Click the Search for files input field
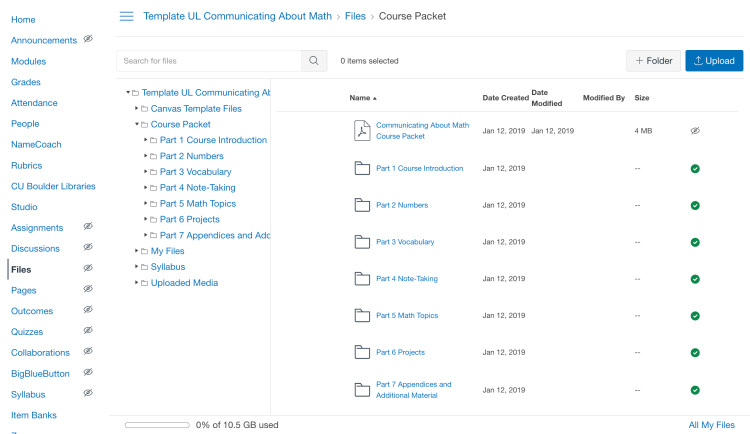750x434 pixels. pyautogui.click(x=208, y=61)
